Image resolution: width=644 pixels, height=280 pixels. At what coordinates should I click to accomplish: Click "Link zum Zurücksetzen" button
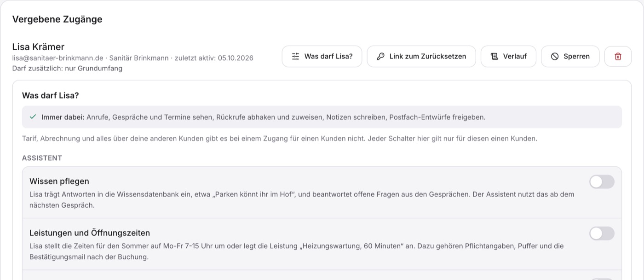pos(421,56)
